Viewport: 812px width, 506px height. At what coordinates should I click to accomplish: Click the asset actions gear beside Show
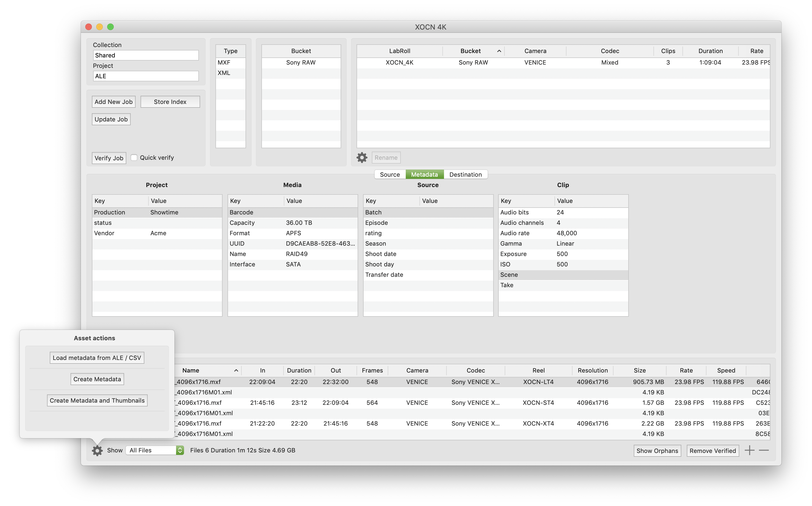pos(97,450)
